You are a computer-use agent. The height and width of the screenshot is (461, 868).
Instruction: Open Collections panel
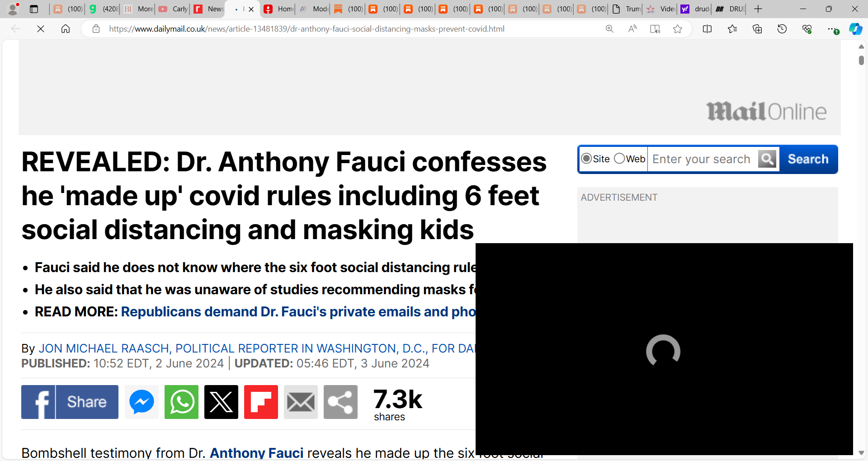757,29
